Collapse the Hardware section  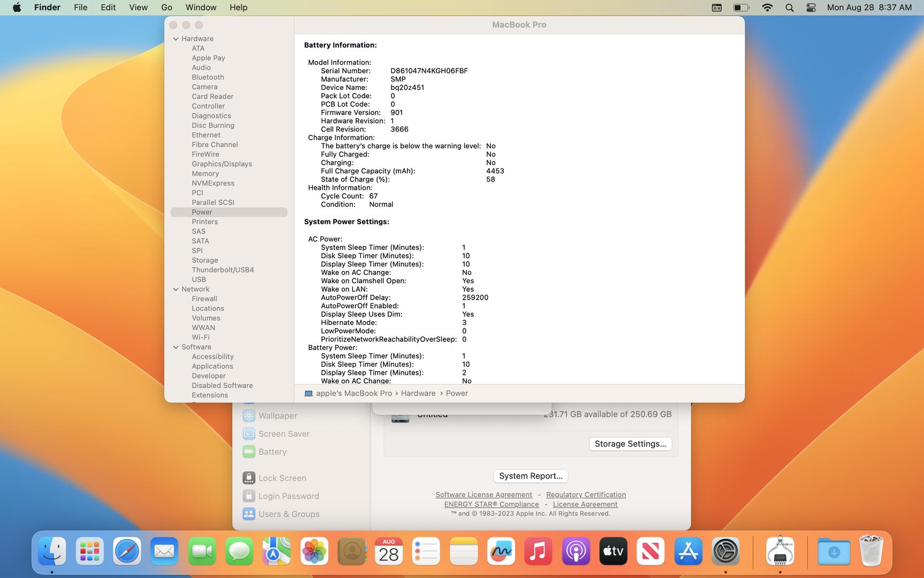click(175, 39)
